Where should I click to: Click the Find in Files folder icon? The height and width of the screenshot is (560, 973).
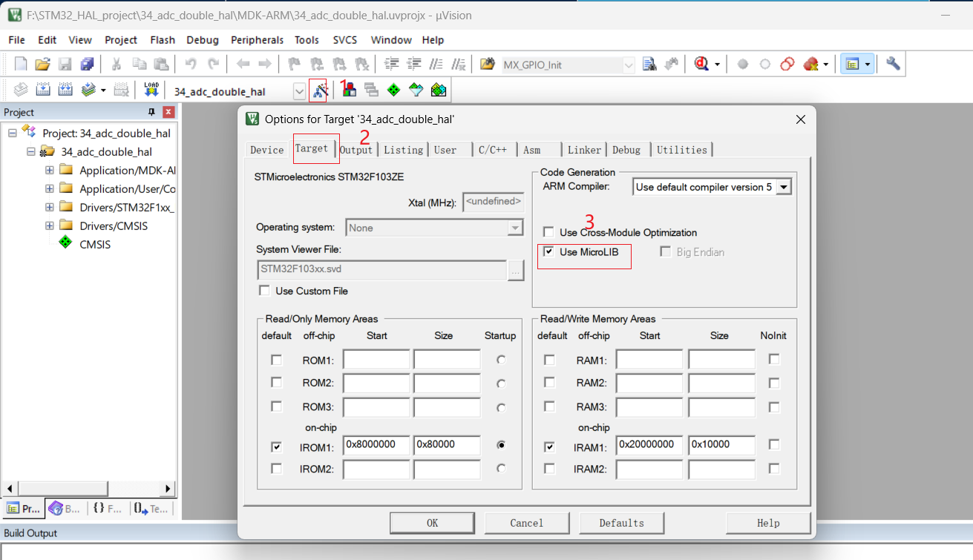[x=488, y=65]
